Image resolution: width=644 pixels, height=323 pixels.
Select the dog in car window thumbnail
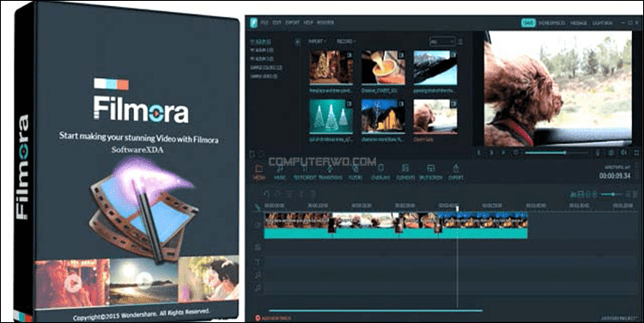435,117
